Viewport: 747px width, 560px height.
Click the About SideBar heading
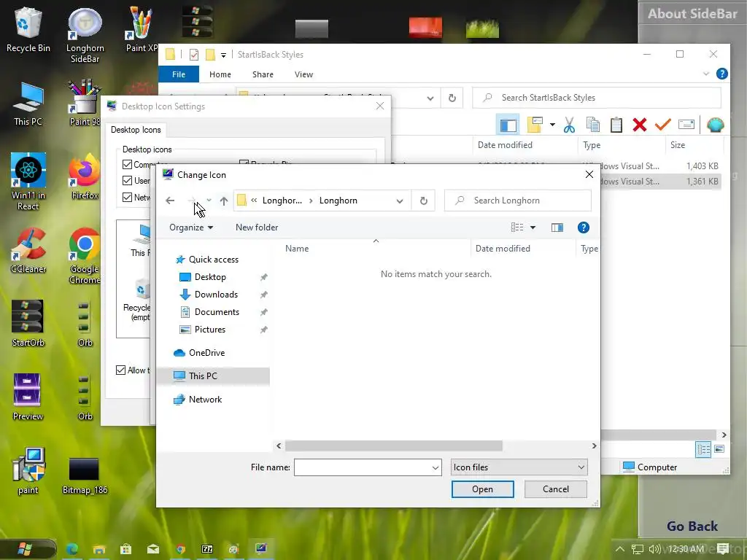tap(692, 14)
